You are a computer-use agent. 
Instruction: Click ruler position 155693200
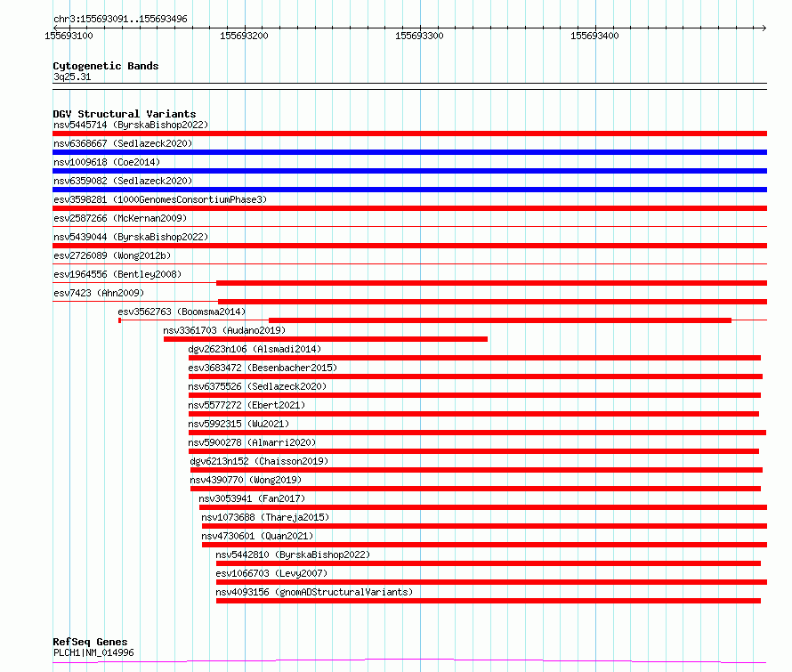tap(244, 36)
